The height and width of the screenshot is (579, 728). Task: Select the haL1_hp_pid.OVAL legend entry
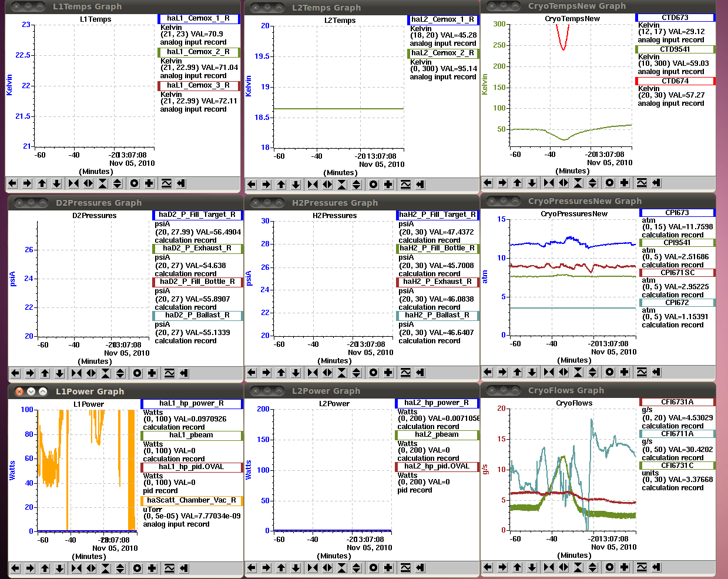pyautogui.click(x=192, y=467)
